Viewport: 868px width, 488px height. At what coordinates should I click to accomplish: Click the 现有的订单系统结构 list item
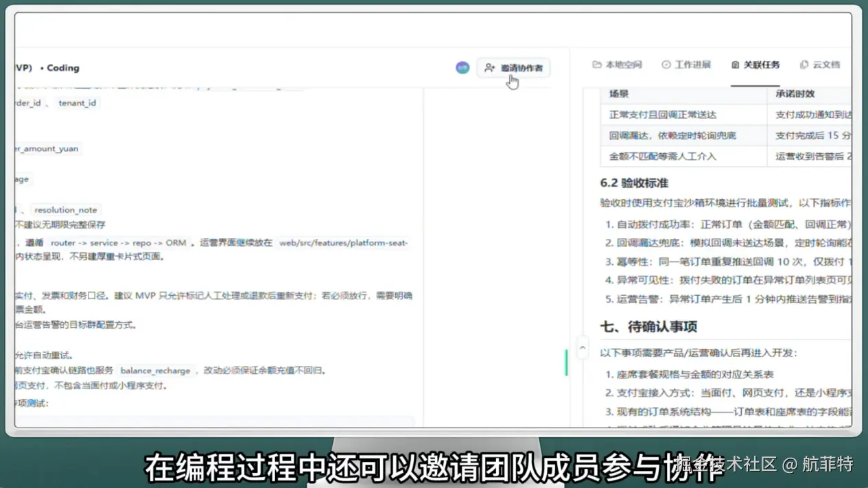click(728, 412)
